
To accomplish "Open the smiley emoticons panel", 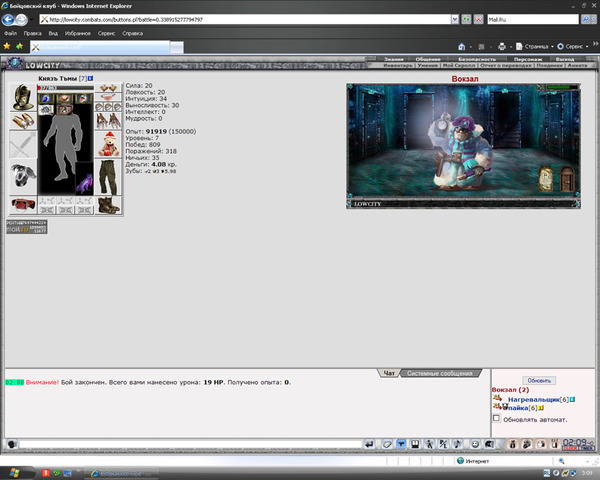I will click(x=475, y=444).
